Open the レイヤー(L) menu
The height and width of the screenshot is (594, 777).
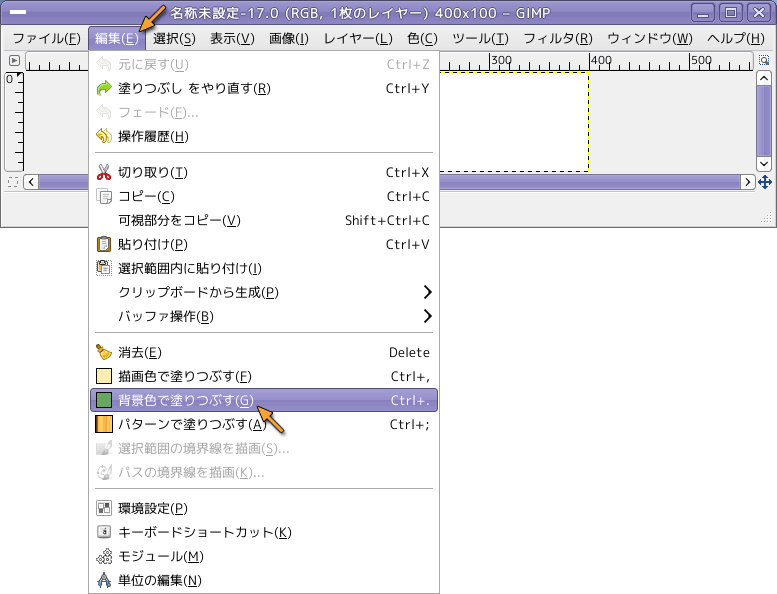(358, 38)
